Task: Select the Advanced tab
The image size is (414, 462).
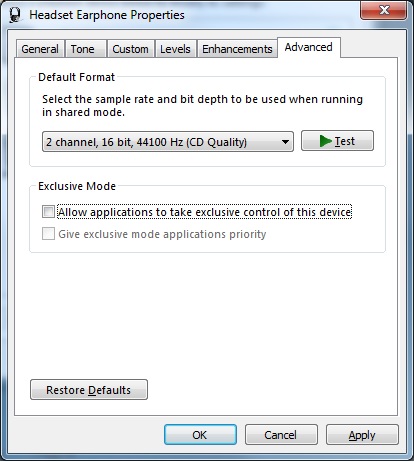Action: [309, 47]
